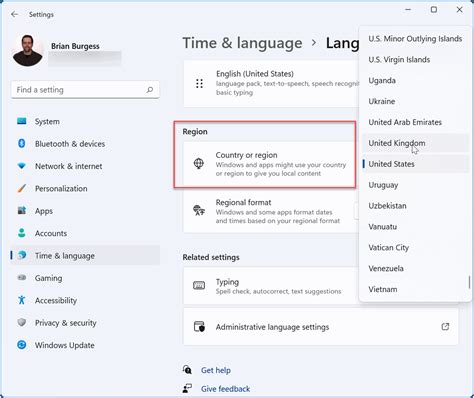
Task: Click the Privacy shield icon
Action: 22,322
